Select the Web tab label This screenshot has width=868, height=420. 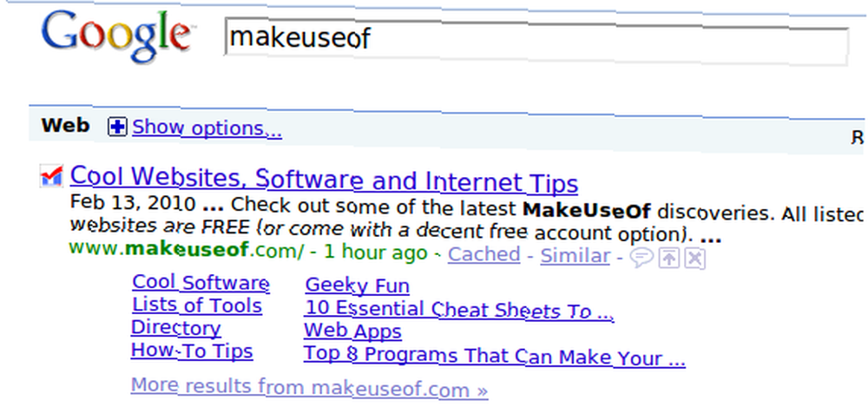65,126
